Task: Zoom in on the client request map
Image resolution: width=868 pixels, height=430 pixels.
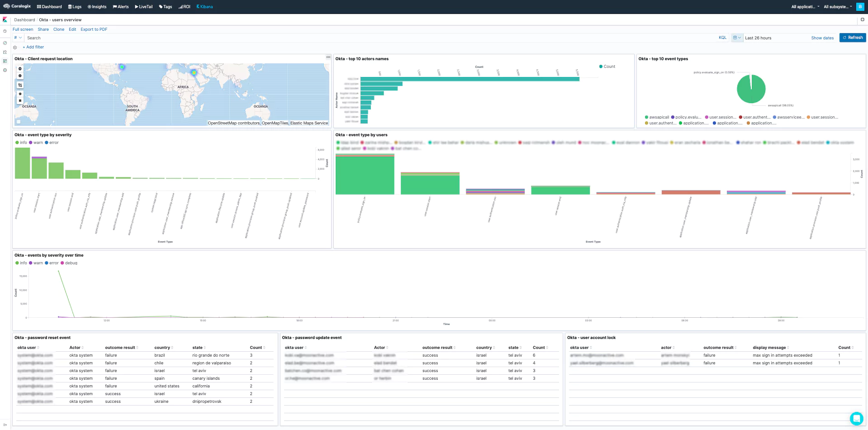Action: tap(20, 69)
